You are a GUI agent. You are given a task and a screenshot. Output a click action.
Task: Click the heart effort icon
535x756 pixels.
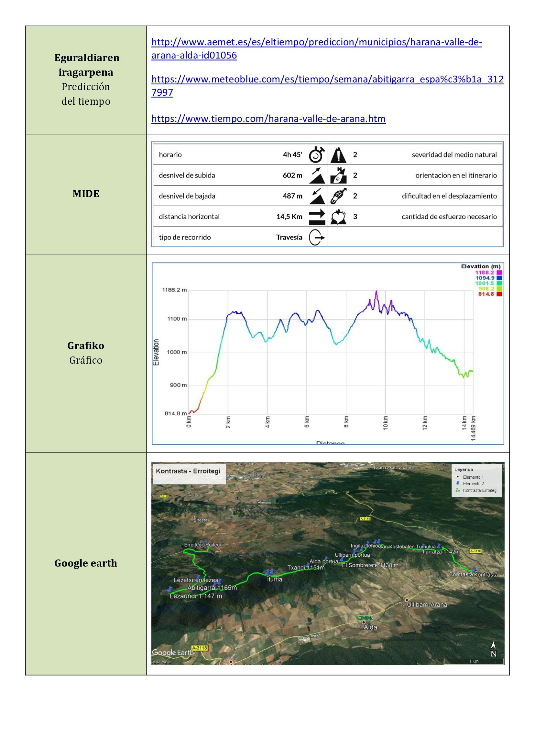(x=338, y=217)
